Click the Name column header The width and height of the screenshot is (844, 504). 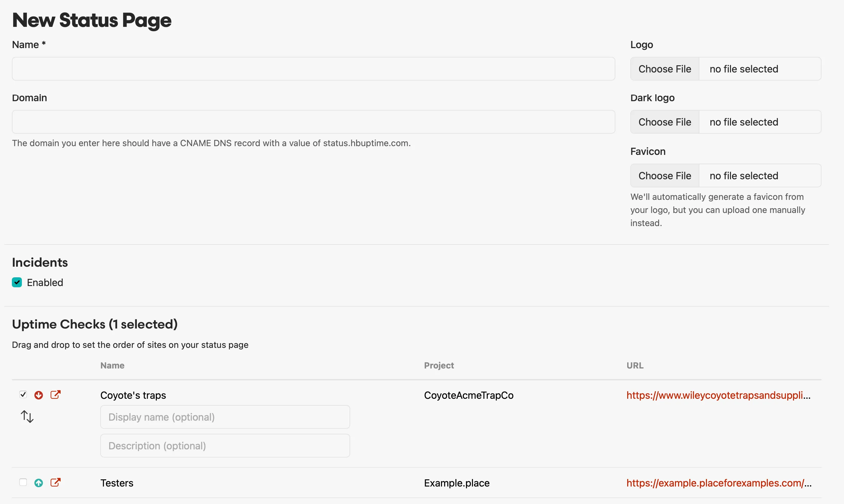112,365
